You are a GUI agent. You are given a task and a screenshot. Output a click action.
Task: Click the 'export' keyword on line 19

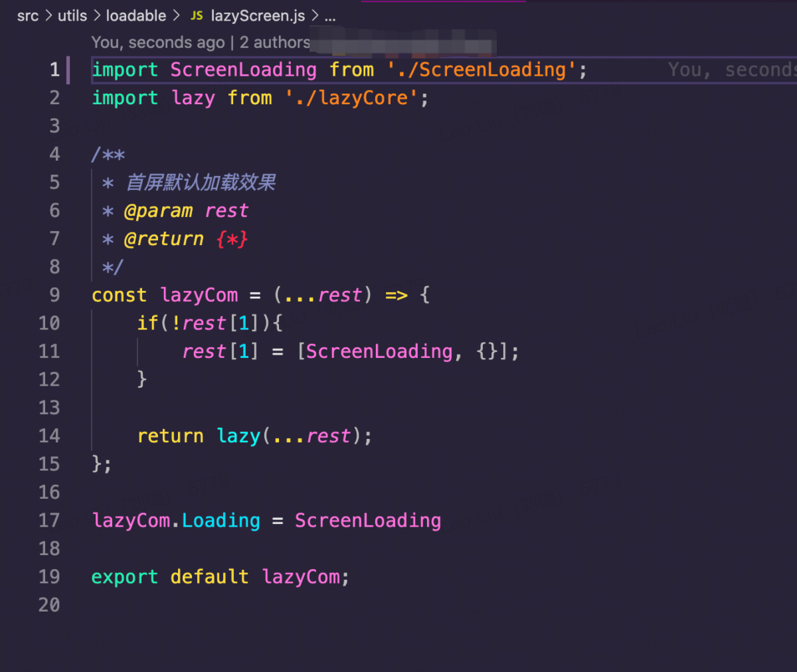pyautogui.click(x=124, y=577)
